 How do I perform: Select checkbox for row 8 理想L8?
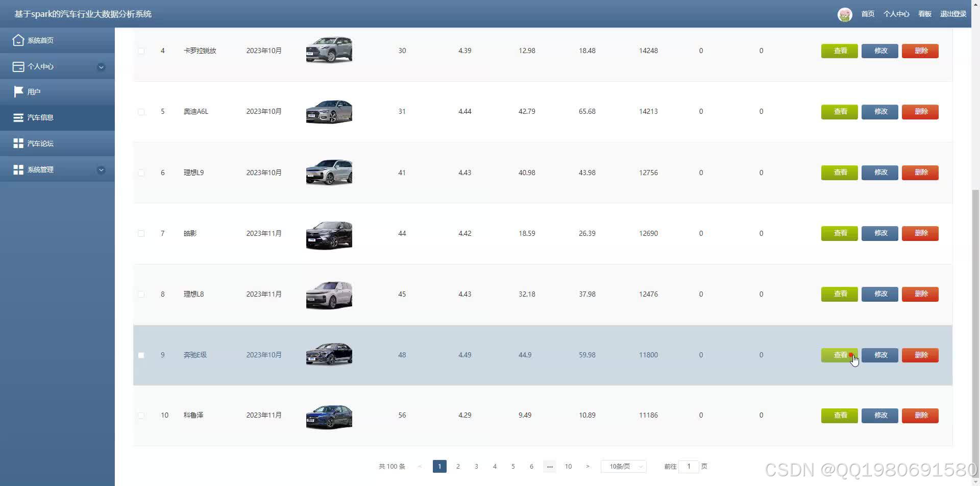point(141,295)
